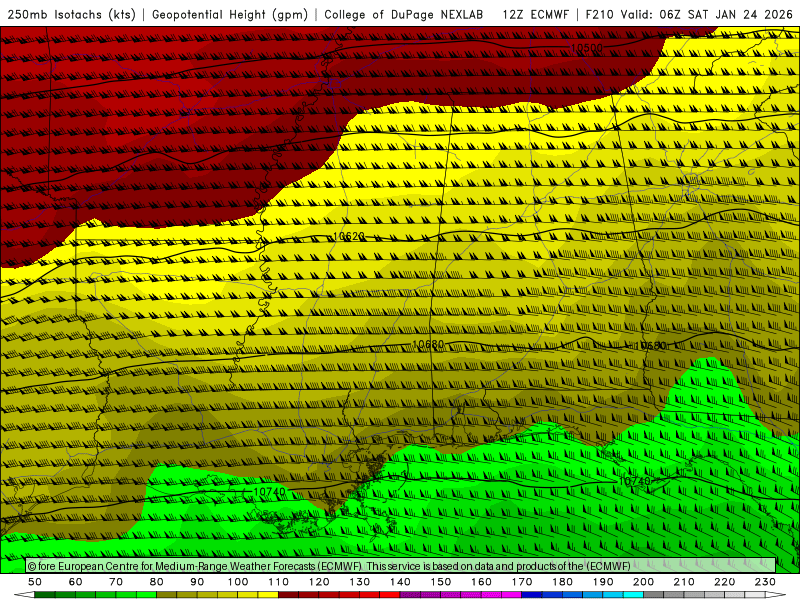Click the 200 knot legend value

[643, 582]
